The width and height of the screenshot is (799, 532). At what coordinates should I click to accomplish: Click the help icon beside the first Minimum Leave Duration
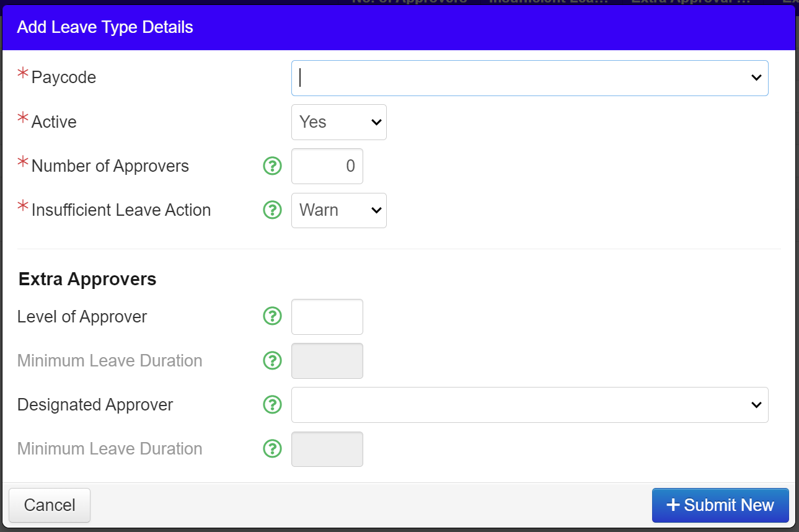pyautogui.click(x=272, y=360)
